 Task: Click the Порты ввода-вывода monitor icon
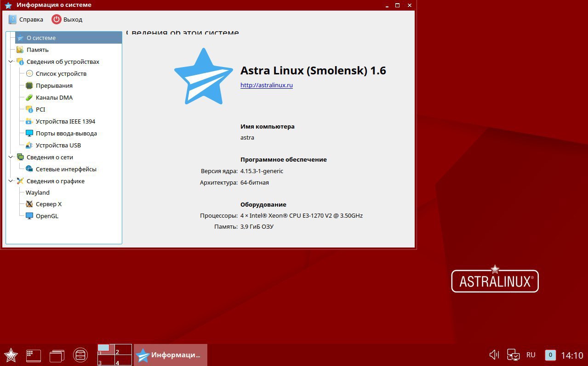pyautogui.click(x=29, y=134)
